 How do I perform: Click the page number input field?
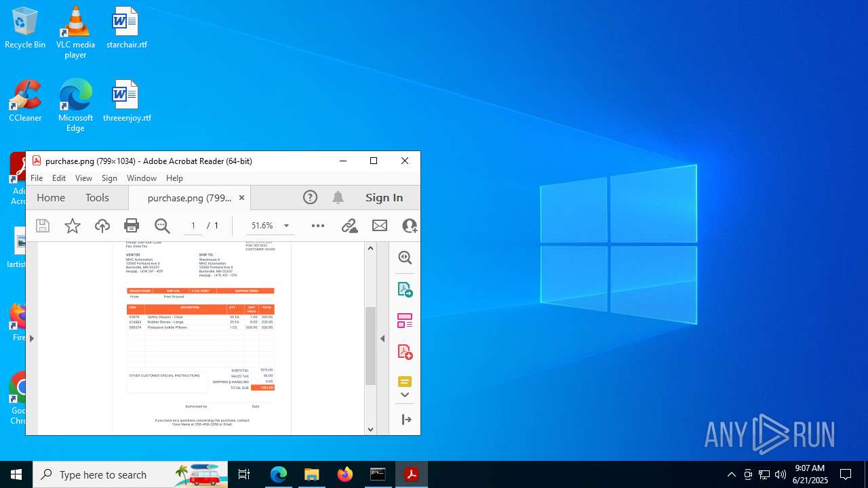tap(193, 226)
